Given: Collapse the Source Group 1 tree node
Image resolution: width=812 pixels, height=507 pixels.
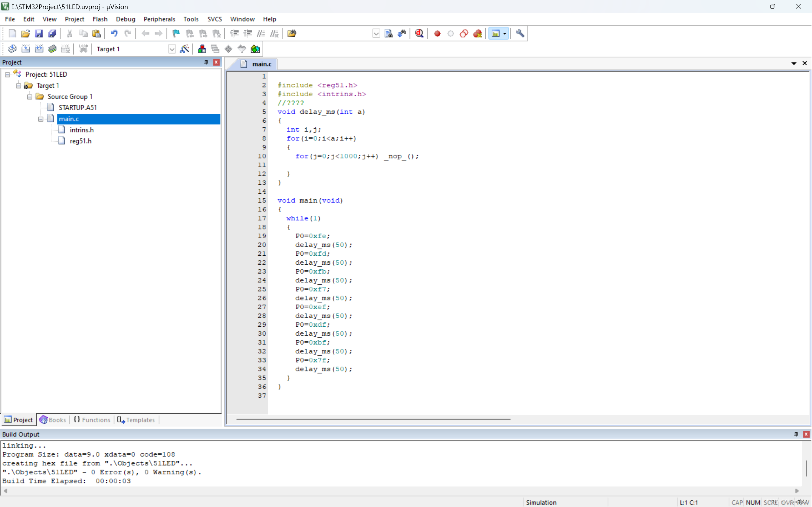Looking at the screenshot, I should [29, 97].
